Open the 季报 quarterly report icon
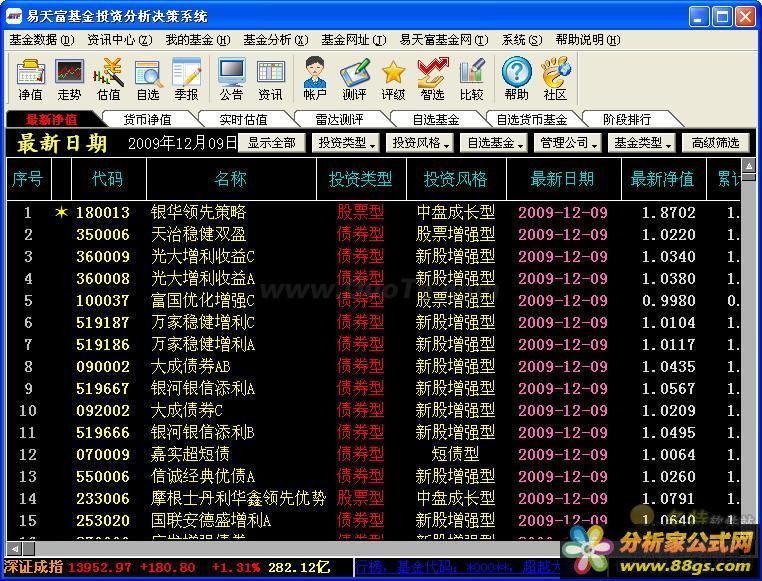The image size is (762, 581). (187, 79)
